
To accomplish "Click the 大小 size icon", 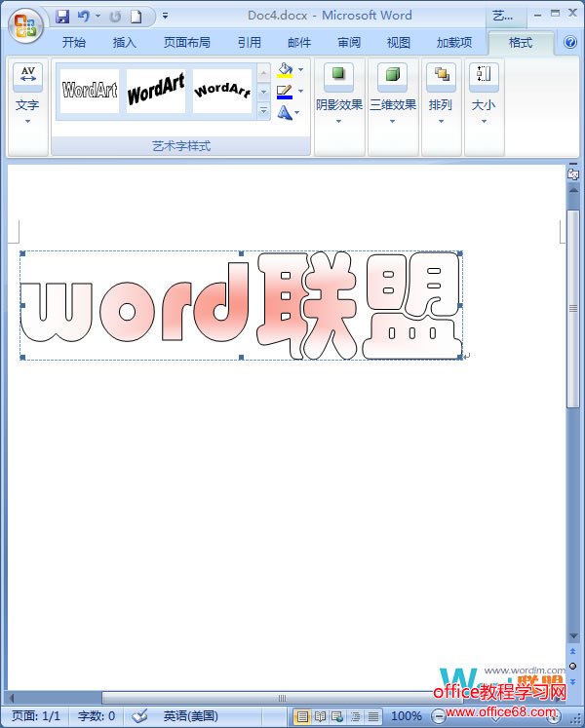I will 484,76.
